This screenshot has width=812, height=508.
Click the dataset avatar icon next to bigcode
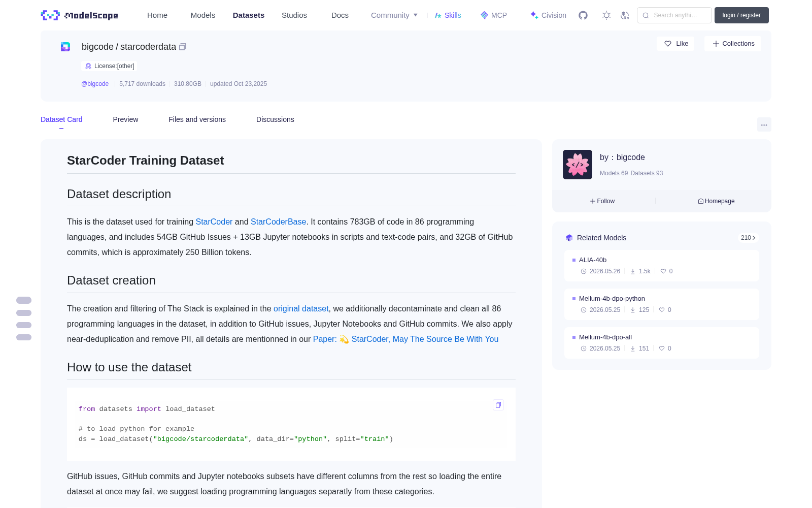(x=65, y=47)
